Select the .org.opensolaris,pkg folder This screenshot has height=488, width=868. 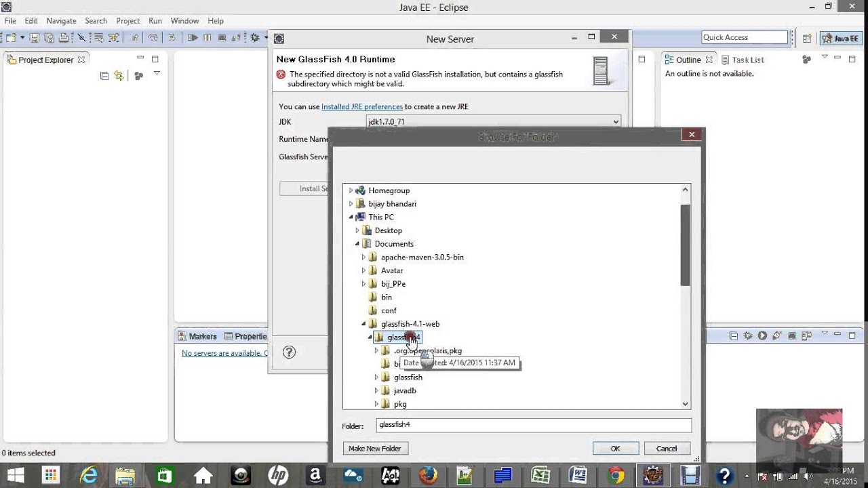[x=427, y=351]
